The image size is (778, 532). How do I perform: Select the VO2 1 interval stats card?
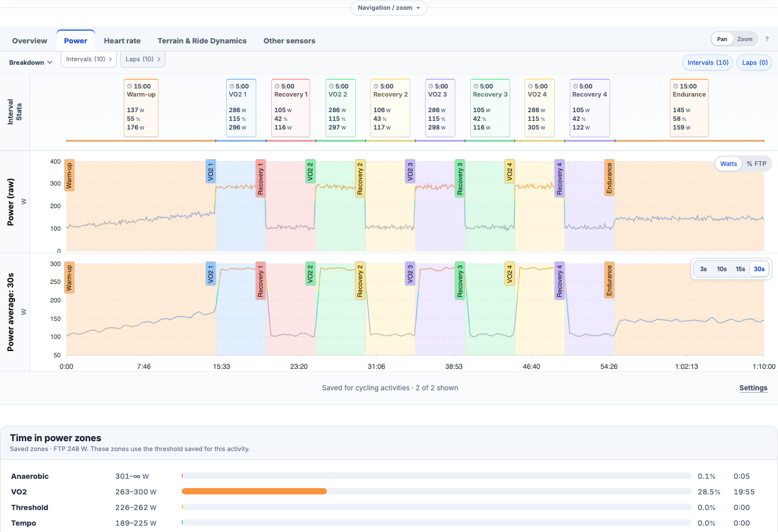(x=241, y=108)
